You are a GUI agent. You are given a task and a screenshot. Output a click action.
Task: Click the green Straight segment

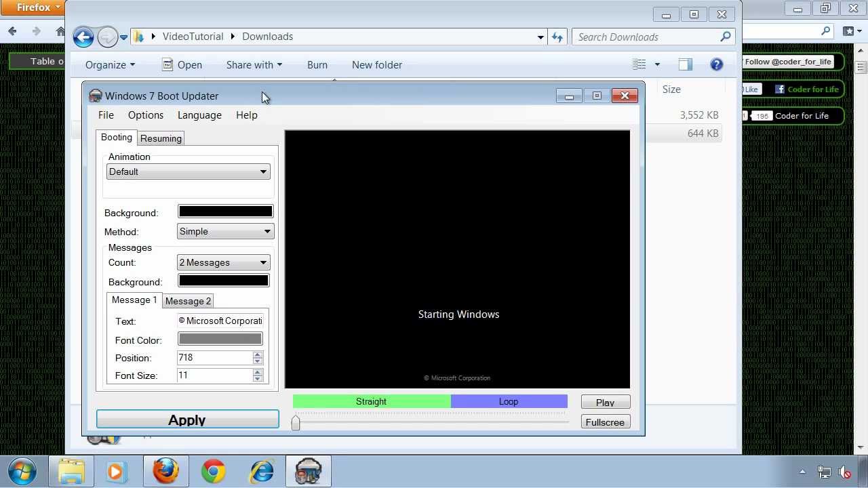372,402
